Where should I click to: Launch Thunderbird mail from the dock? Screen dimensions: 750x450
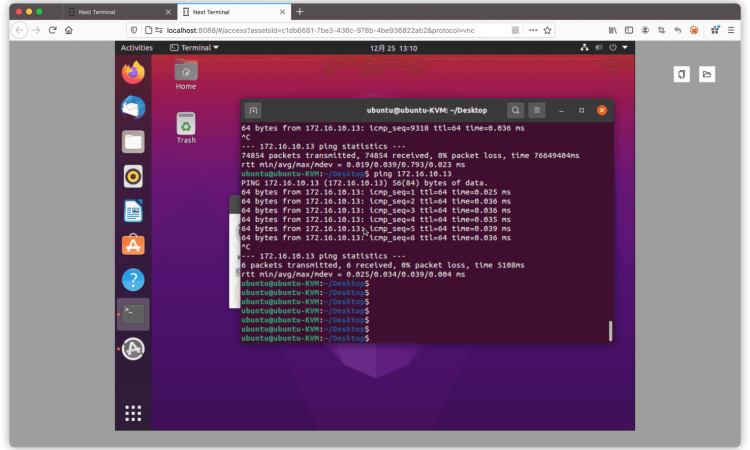pyautogui.click(x=133, y=107)
